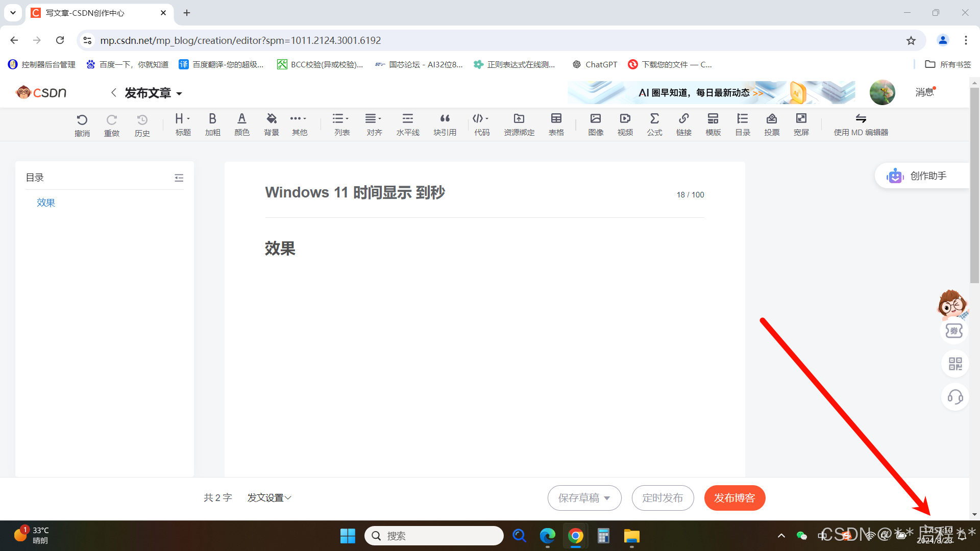
Task: Click the Undo (撤消) toolbar icon
Action: coord(82,124)
